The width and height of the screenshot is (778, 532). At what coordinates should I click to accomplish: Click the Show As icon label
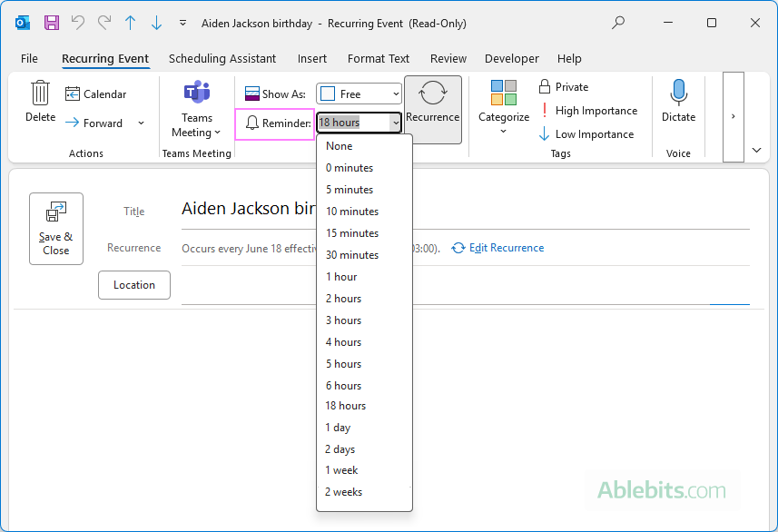(275, 94)
